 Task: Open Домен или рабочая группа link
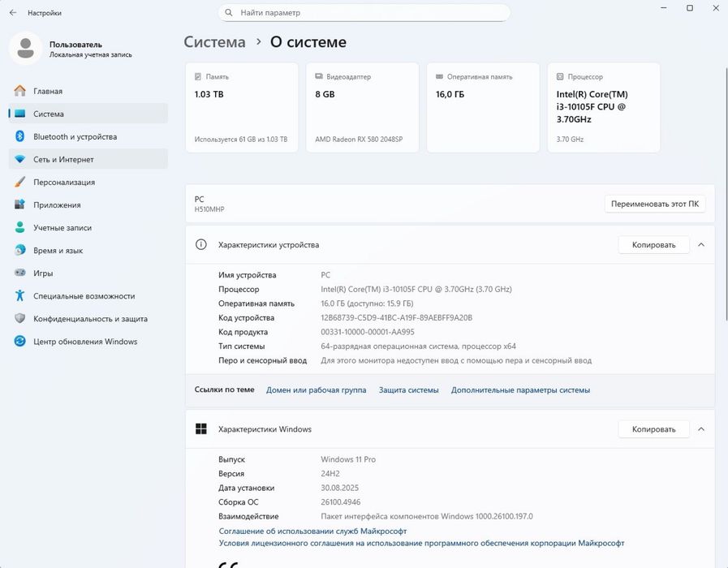[x=316, y=389]
